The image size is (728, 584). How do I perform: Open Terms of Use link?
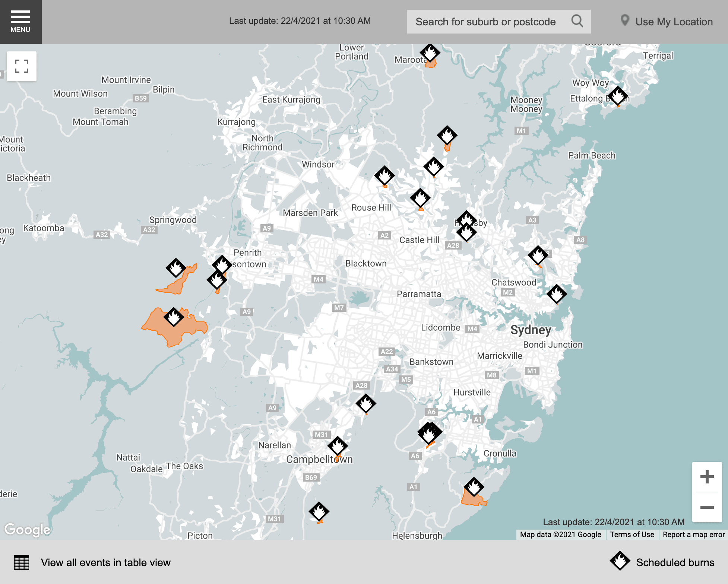pos(632,534)
